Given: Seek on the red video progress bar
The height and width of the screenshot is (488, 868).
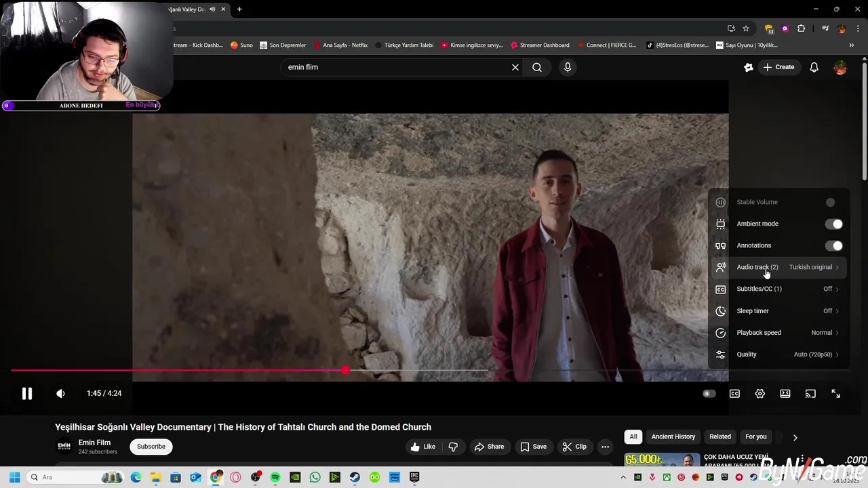Looking at the screenshot, I should click(x=178, y=371).
